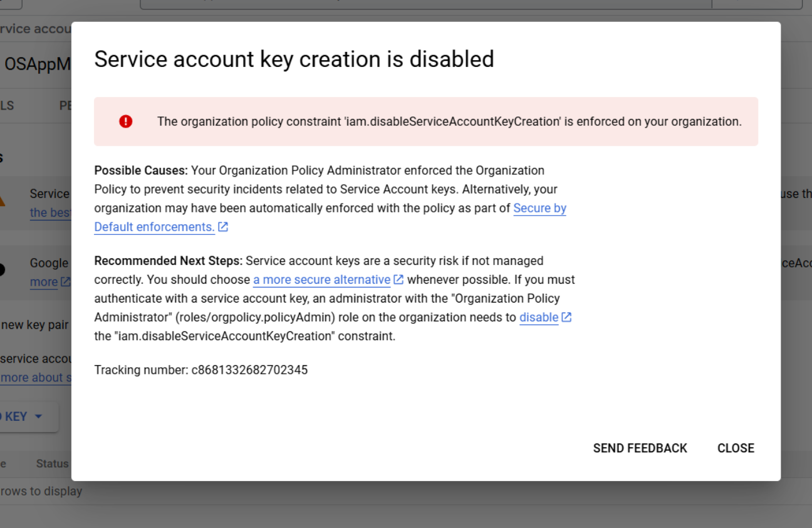The image size is (812, 528).
Task: Click external-link icon next to 'disable'
Action: tap(566, 318)
